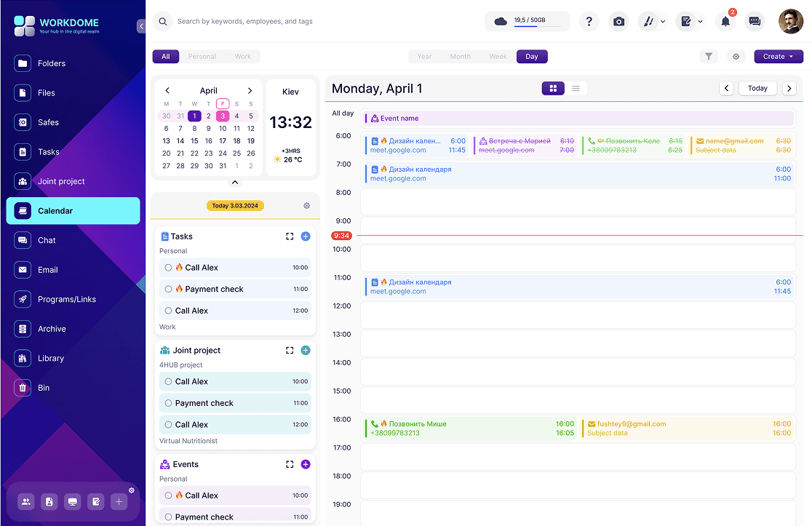Open the meet.google.com link in Дизайн календаря

point(397,178)
